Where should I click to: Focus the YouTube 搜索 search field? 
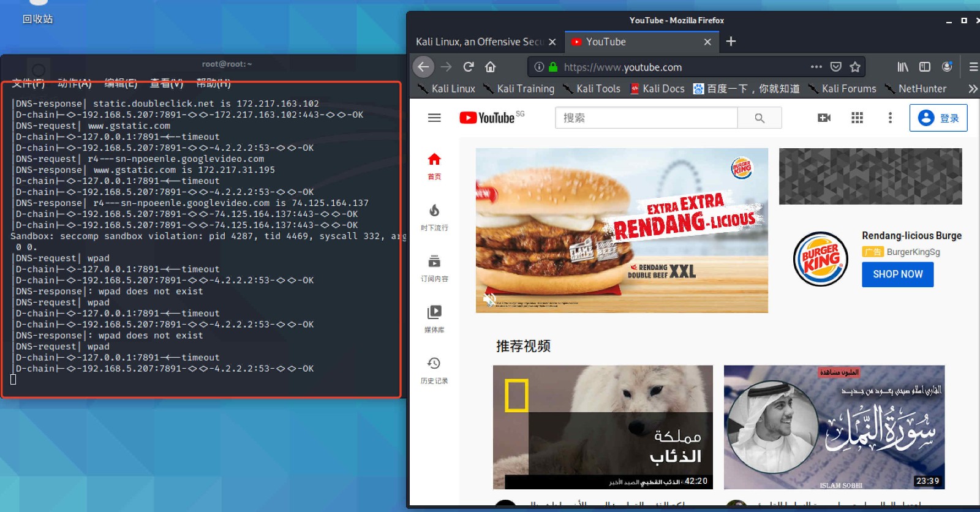click(646, 118)
